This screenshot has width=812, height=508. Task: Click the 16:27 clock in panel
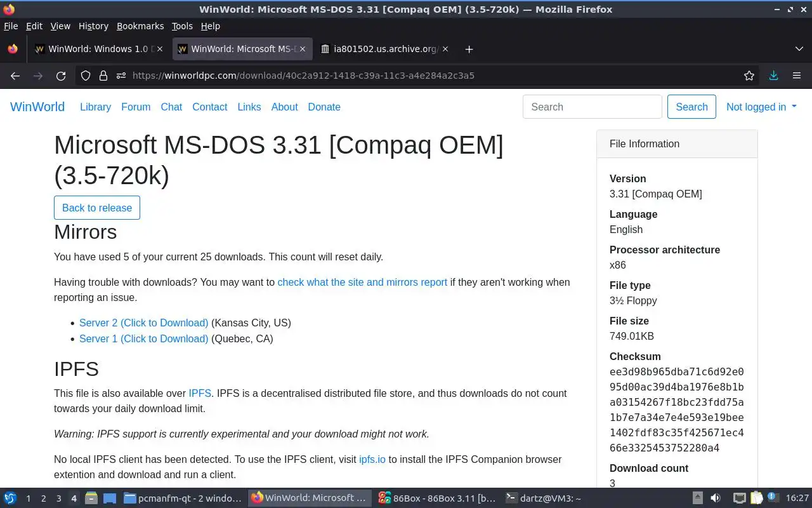point(797,498)
